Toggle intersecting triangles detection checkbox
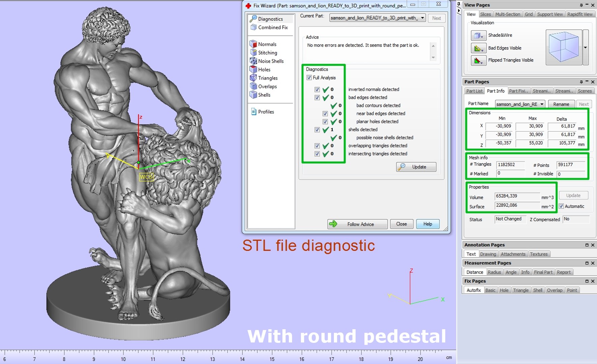 [x=317, y=154]
